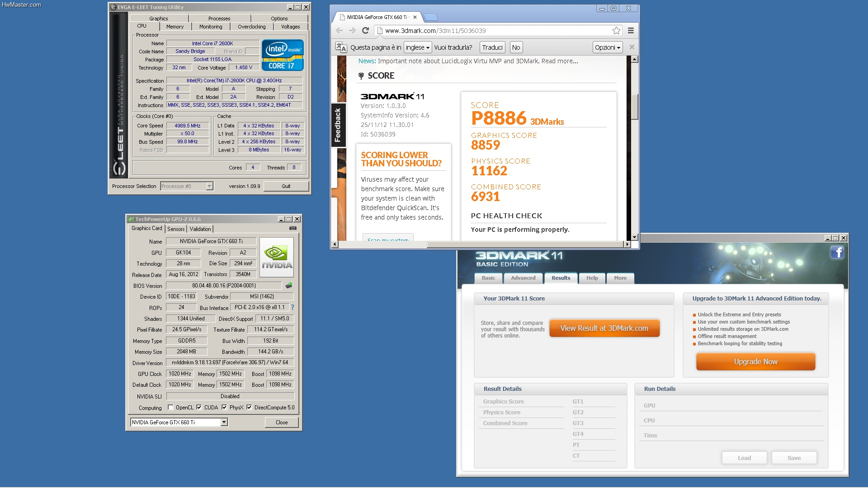Open the More tab in 3DMark 11
This screenshot has height=488, width=868.
click(620, 278)
